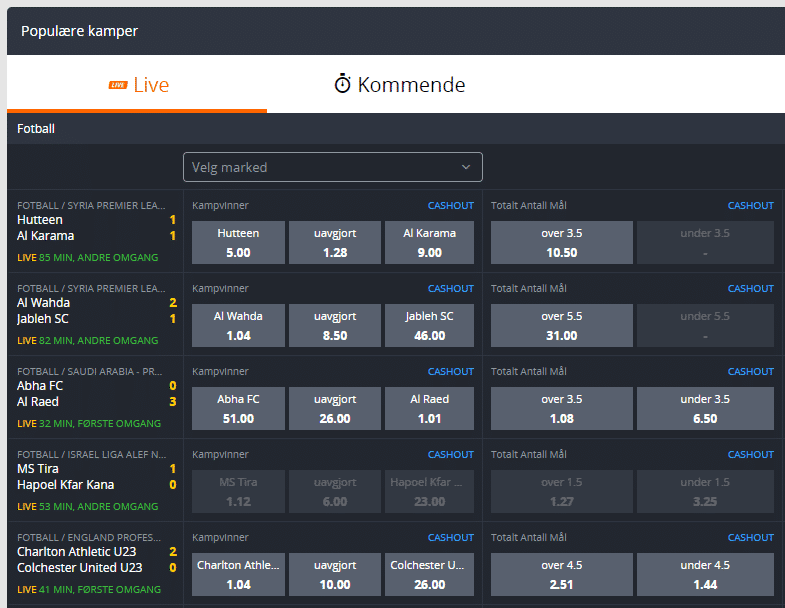785x608 pixels.
Task: Open the Jableh SC team name in match list
Action: pos(43,319)
